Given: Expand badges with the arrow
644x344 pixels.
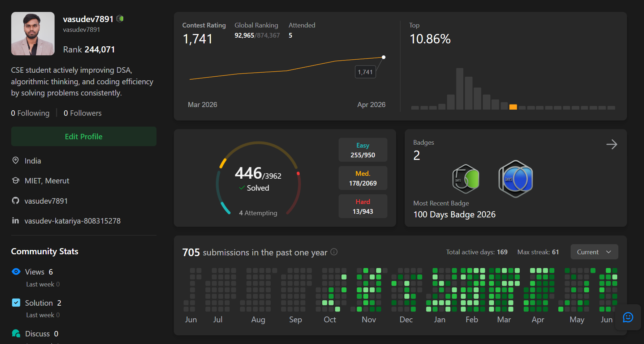Looking at the screenshot, I should pyautogui.click(x=611, y=144).
